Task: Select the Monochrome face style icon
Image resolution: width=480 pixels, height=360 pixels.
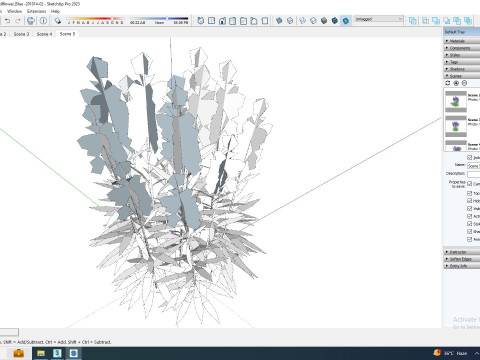Action: click(346, 21)
